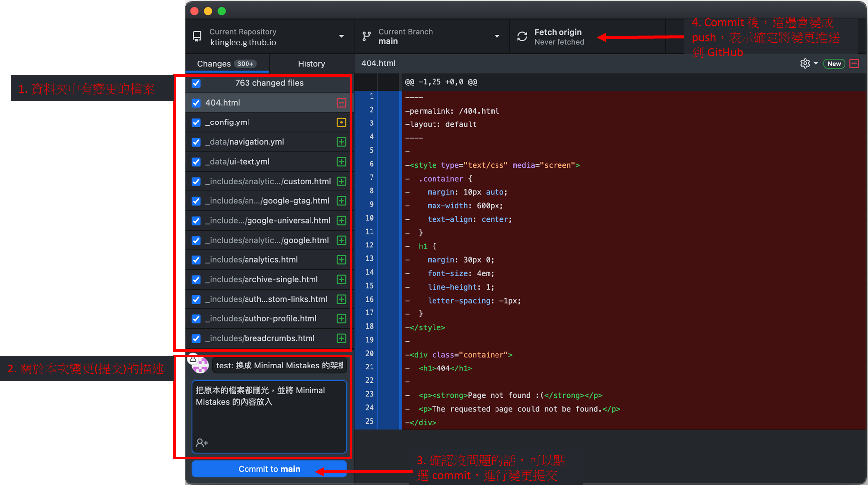Open the diff settings gear icon
Screen dimensions: 868x490
point(805,63)
